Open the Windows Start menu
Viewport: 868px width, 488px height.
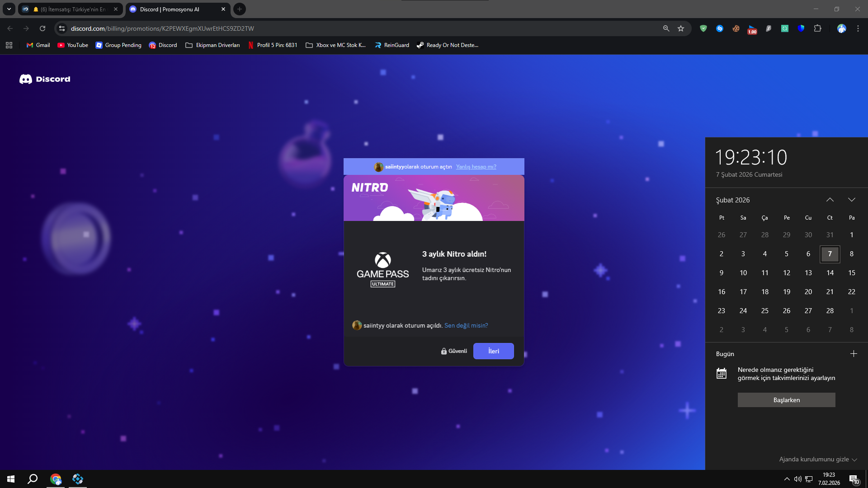pos(11,479)
